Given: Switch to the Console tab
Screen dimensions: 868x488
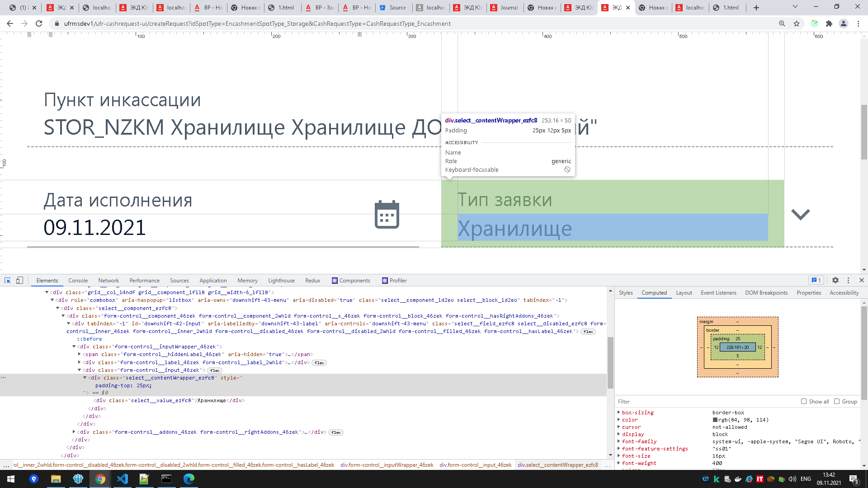Looking at the screenshot, I should pos(78,280).
